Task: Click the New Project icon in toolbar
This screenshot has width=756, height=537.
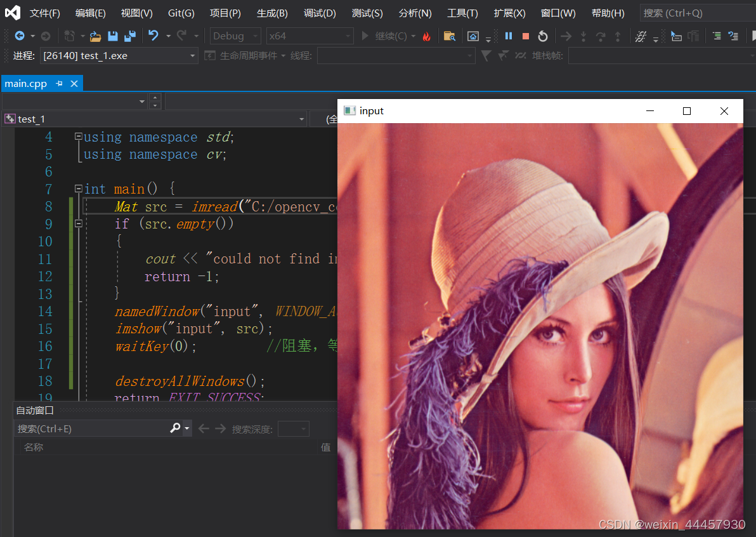Action: point(69,36)
